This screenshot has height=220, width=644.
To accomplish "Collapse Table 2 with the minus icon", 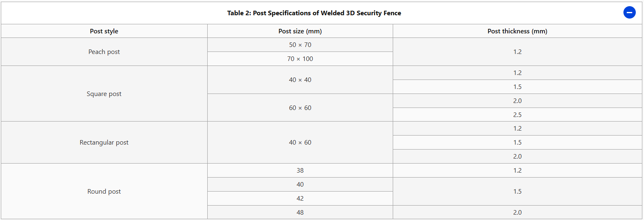I will [x=629, y=13].
